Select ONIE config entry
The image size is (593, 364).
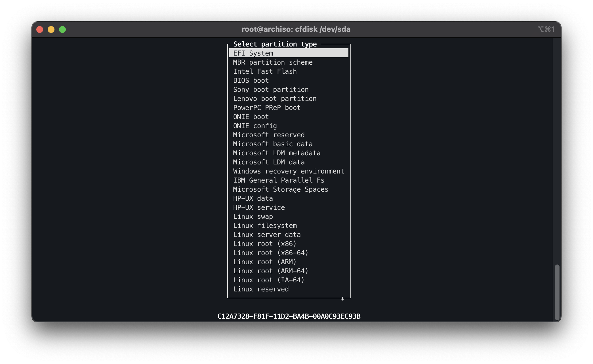coord(289,126)
